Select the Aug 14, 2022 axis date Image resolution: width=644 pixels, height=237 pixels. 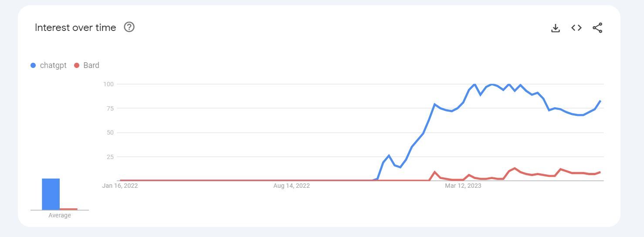tap(291, 186)
